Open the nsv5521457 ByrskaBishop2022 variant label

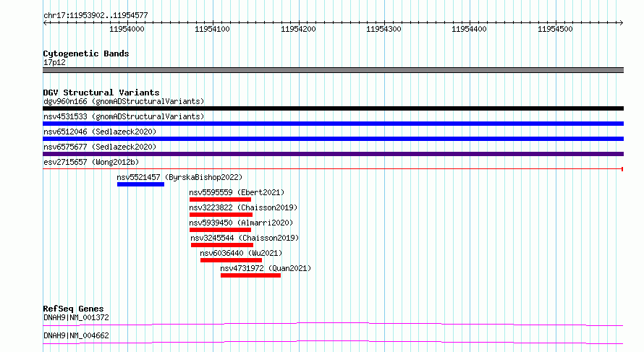[179, 177]
